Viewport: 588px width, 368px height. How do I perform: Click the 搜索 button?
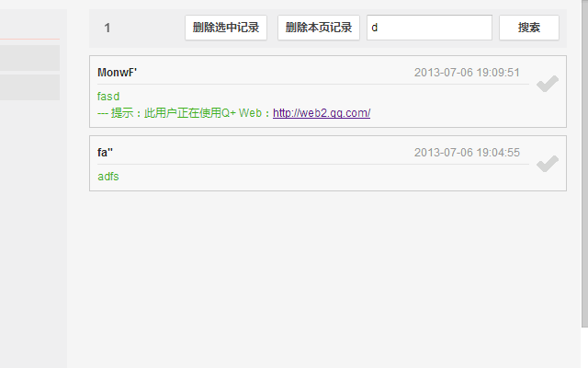pyautogui.click(x=529, y=28)
